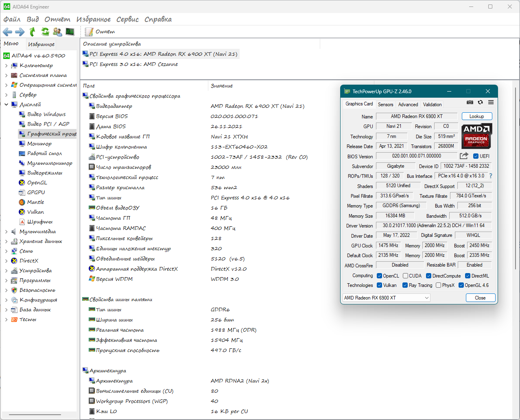Open the Справка menu
The image size is (520, 420).
point(158,19)
